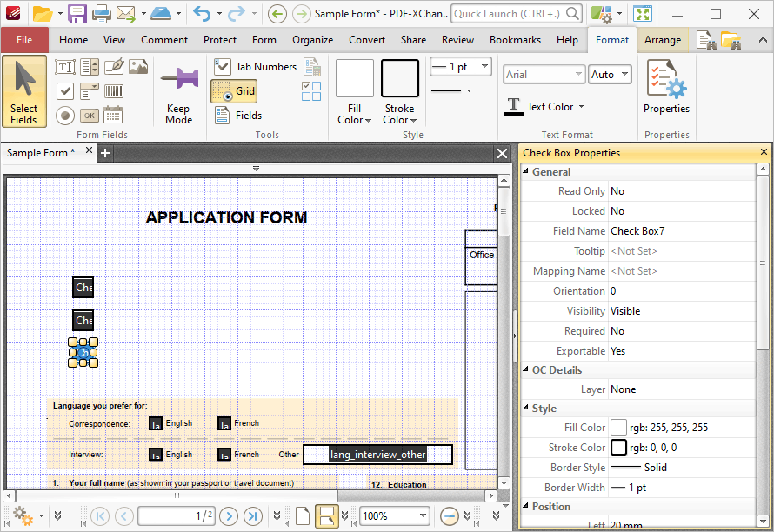Click the options gear icon in status bar
774x532 pixels.
pyautogui.click(x=23, y=515)
